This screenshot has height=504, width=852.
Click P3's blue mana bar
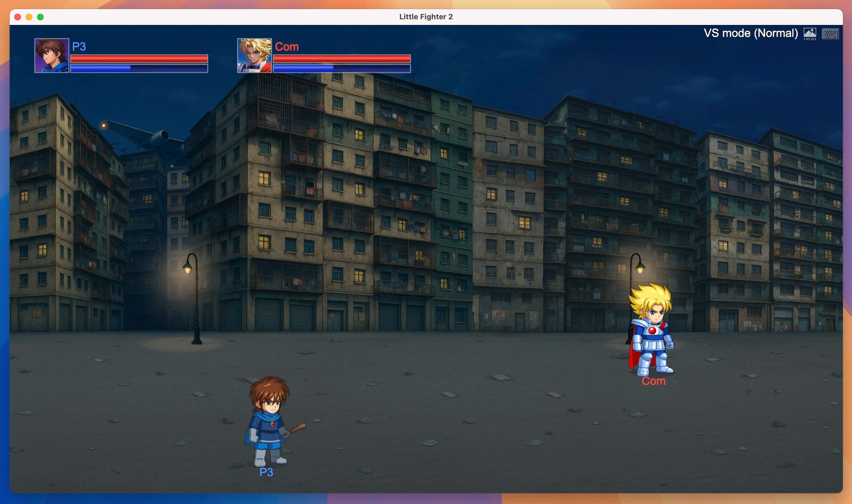tap(139, 69)
